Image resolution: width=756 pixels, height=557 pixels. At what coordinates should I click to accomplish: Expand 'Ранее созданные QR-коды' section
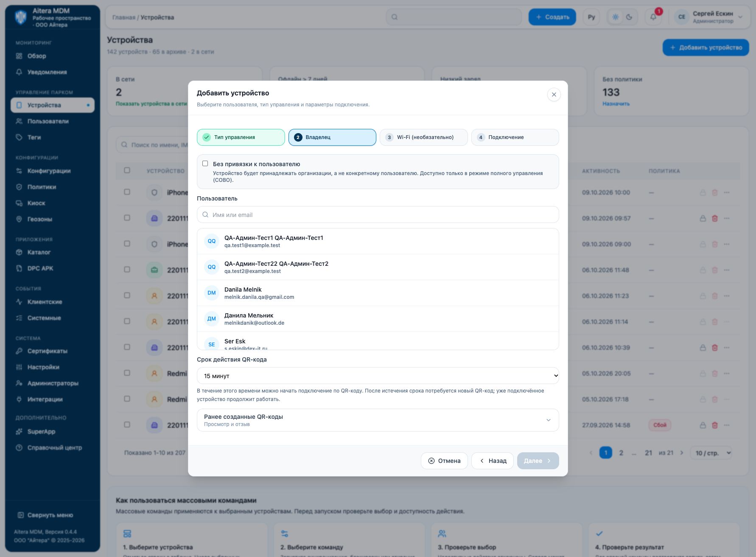(x=378, y=420)
